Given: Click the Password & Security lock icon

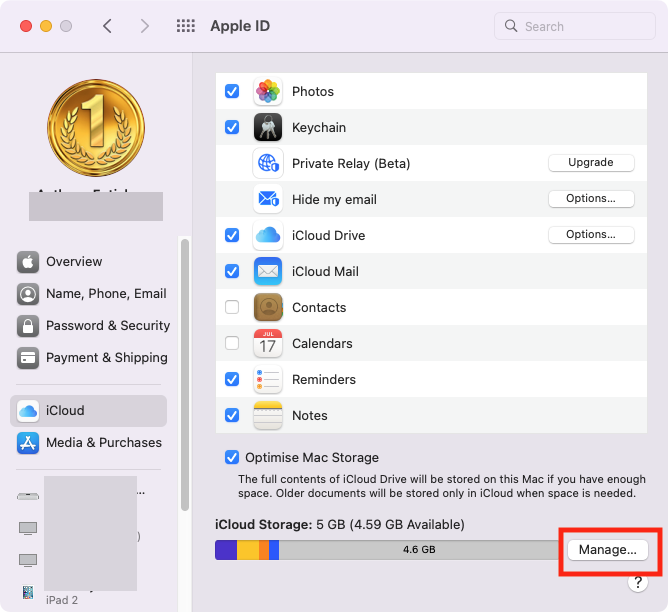Looking at the screenshot, I should (28, 325).
